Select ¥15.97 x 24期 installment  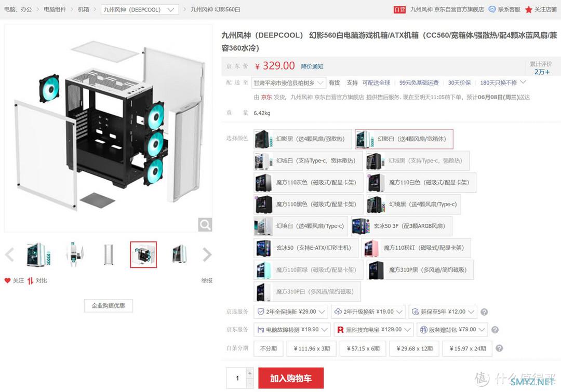pos(468,348)
